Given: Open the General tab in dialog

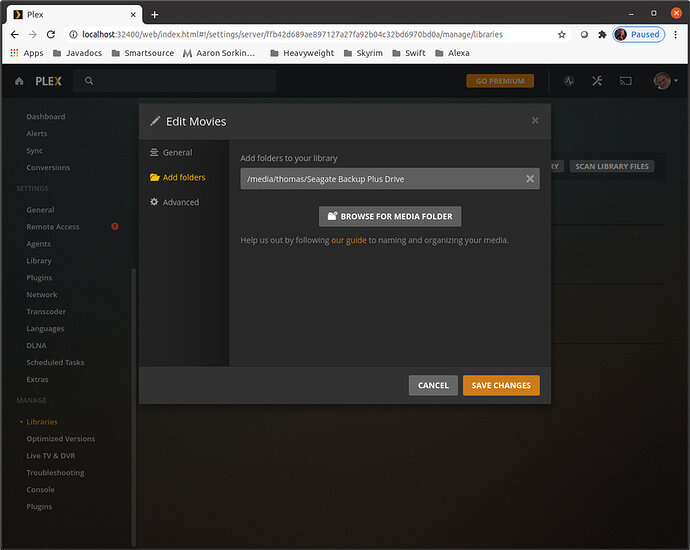Looking at the screenshot, I should click(171, 152).
